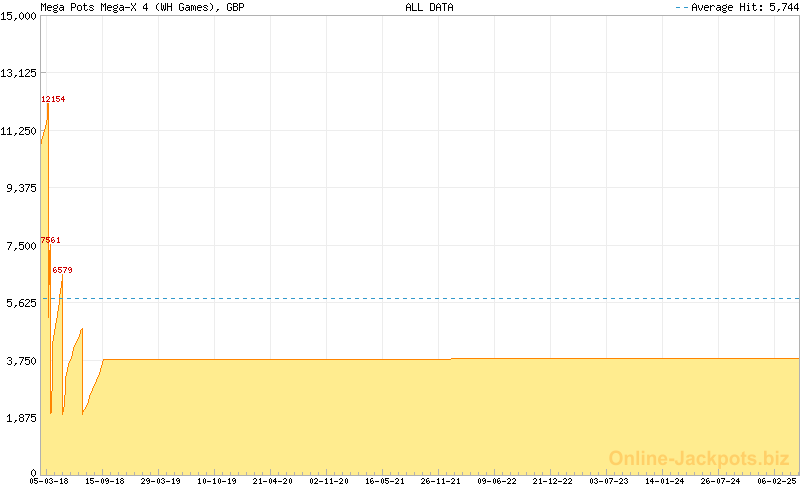Click the 7561 peak value label
Viewport: 800px width, 490px height.
tap(50, 240)
